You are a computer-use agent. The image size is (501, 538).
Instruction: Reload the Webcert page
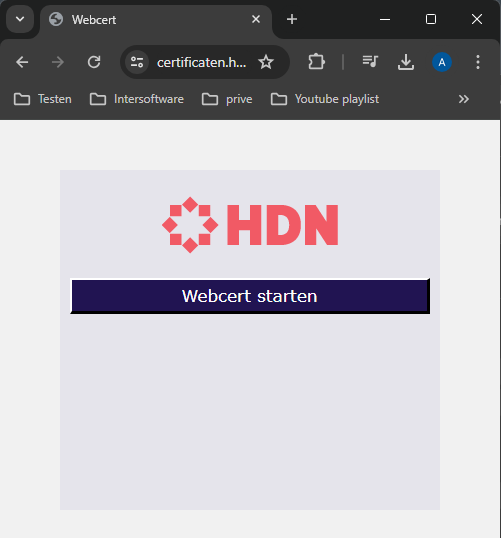coord(94,62)
